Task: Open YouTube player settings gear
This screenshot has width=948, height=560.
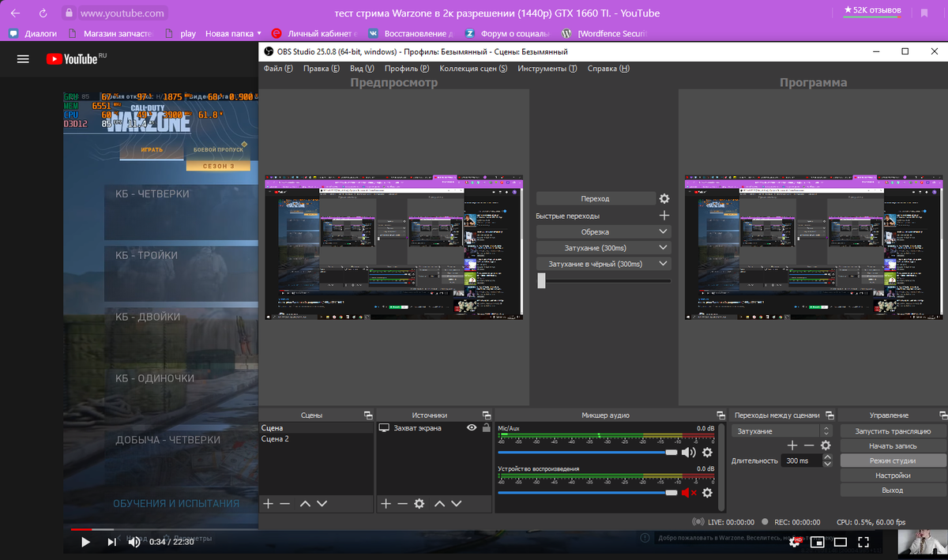Action: pyautogui.click(x=796, y=542)
